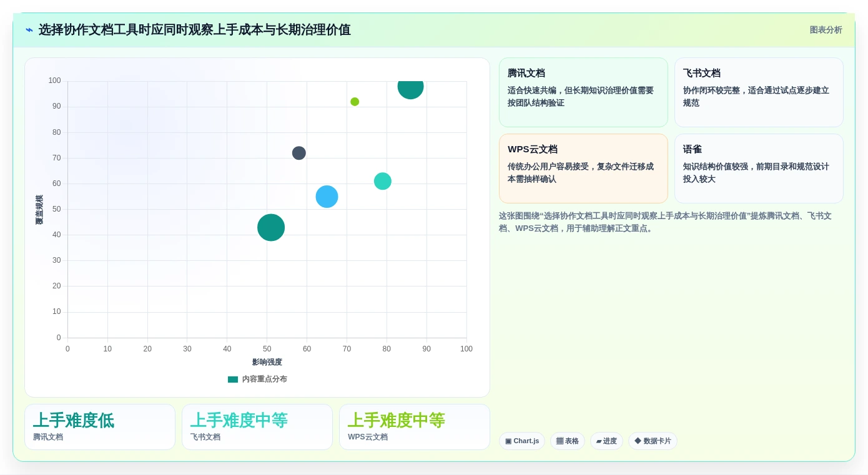Viewport: 868px width, 475px height.
Task: Select the 上手难度中等 飞书文档 stat card
Action: (257, 427)
